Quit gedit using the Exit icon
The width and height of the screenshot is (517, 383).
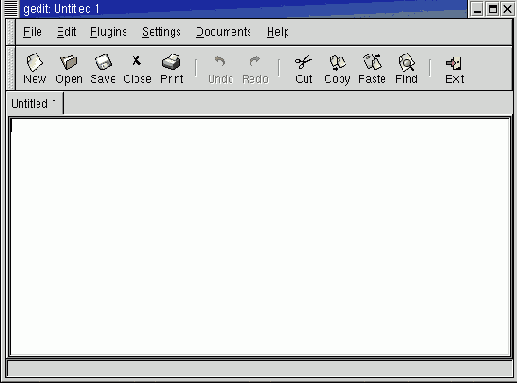point(454,69)
